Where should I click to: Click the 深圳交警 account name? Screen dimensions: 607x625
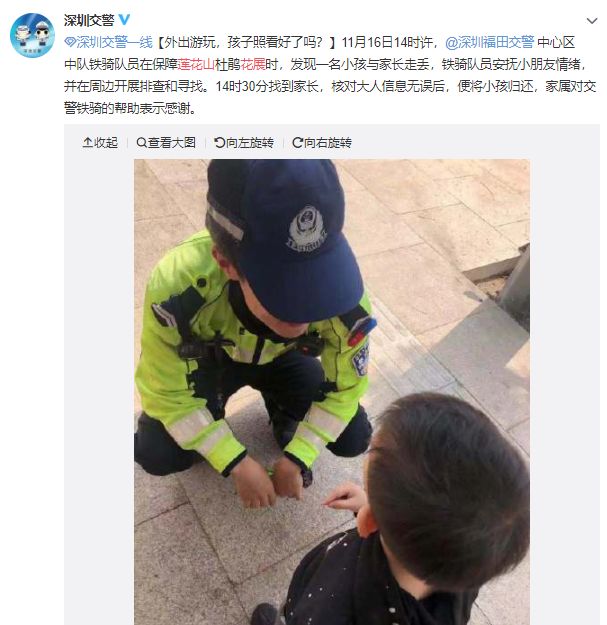[89, 20]
